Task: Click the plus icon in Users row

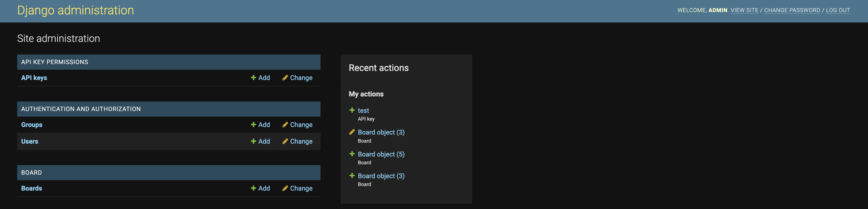Action: click(x=253, y=141)
